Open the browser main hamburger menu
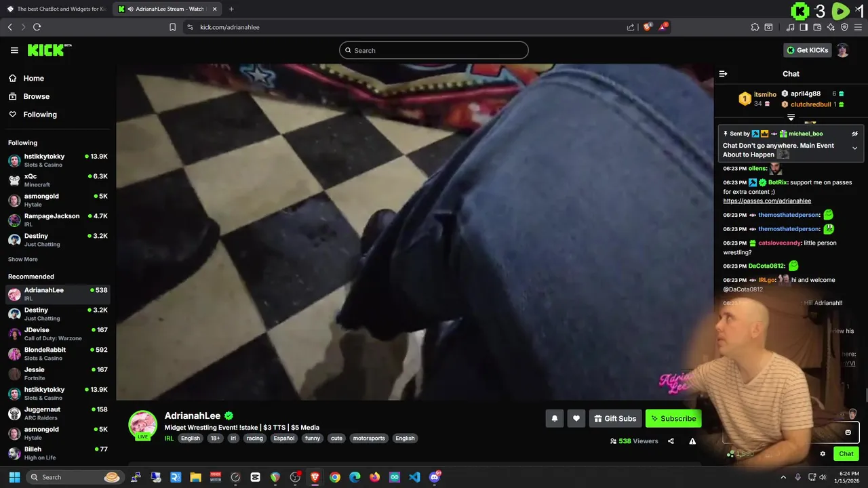Image resolution: width=868 pixels, height=488 pixels. point(859,27)
